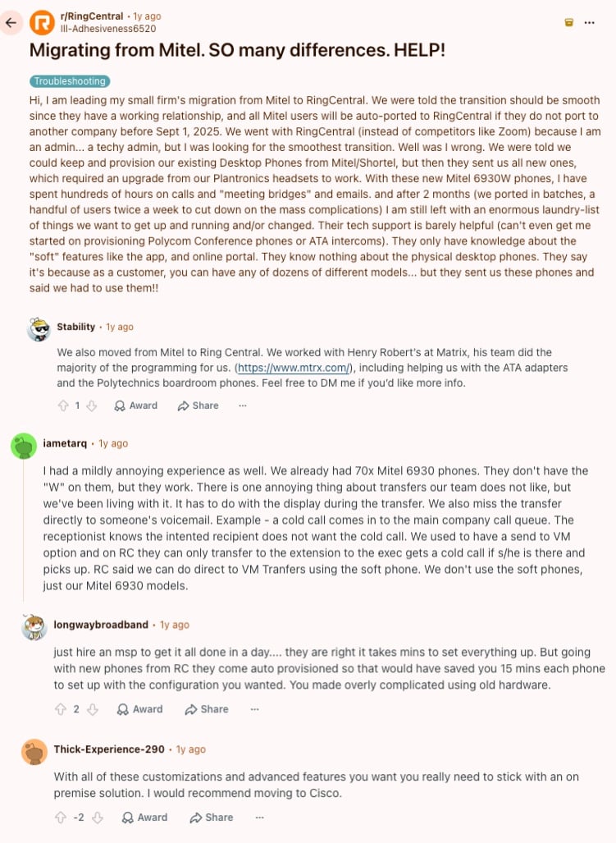Image resolution: width=616 pixels, height=843 pixels.
Task: Award Stability's comment
Action: coord(136,405)
